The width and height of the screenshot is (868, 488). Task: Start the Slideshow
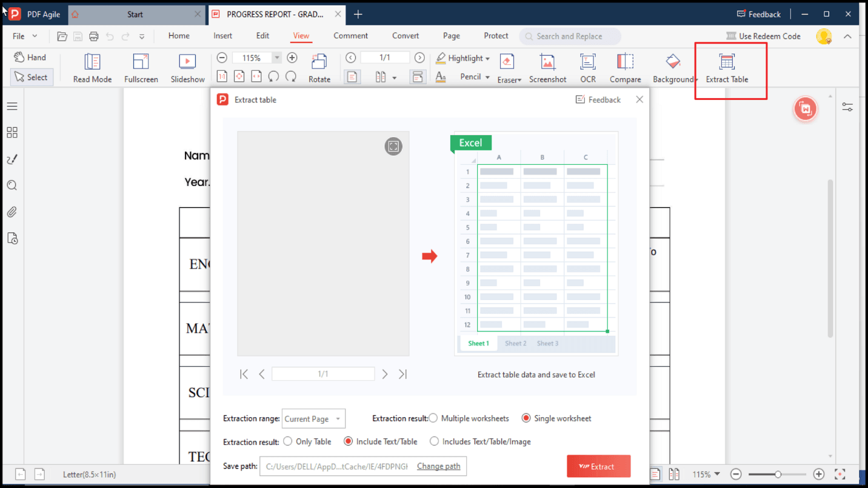pos(187,68)
